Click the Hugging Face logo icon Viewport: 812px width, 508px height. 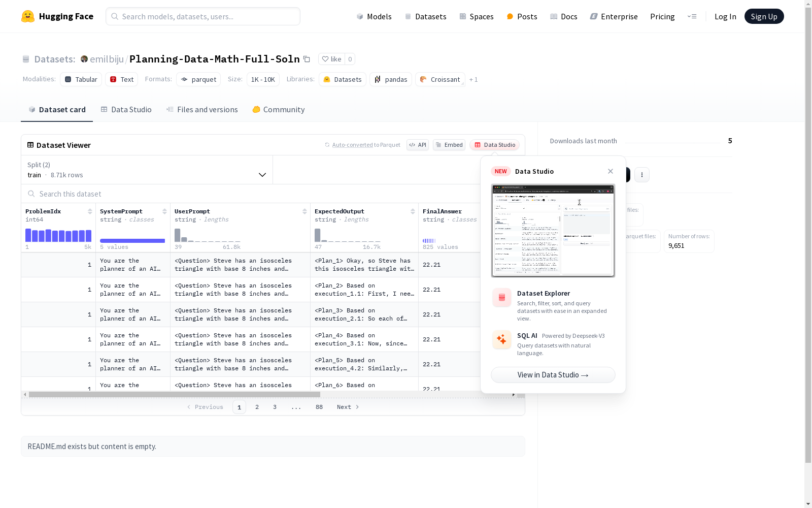click(28, 16)
